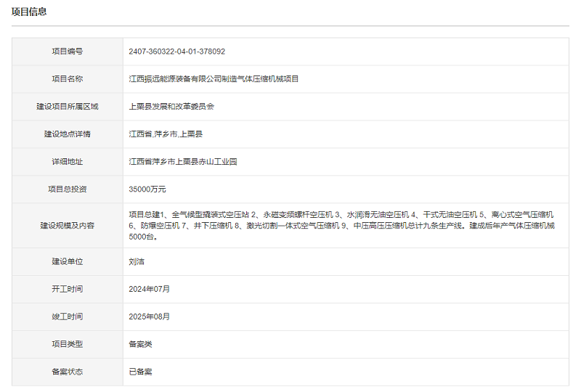Click the 建设规模及内容 label
The width and height of the screenshot is (581, 392).
[x=68, y=226]
